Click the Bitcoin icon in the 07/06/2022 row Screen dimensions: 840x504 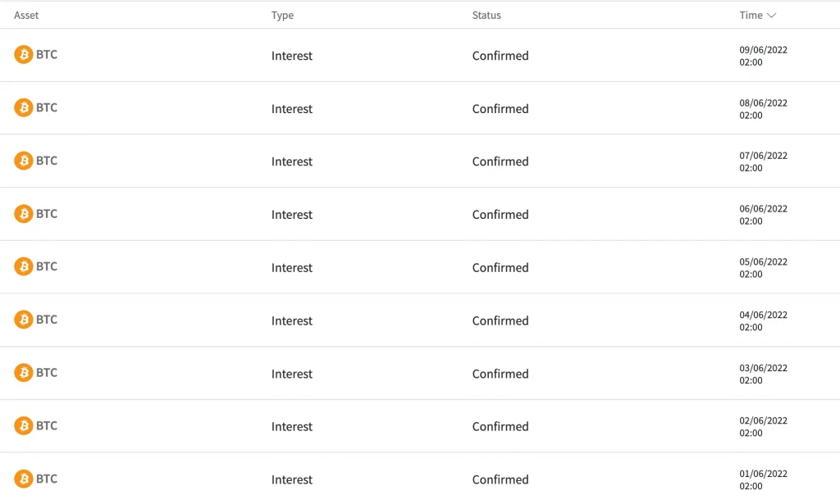(24, 161)
